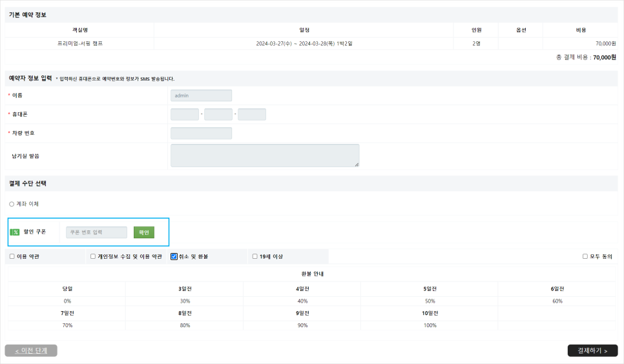The width and height of the screenshot is (624, 364).
Task: Check the 모두 동의 checkbox
Action: (x=585, y=257)
